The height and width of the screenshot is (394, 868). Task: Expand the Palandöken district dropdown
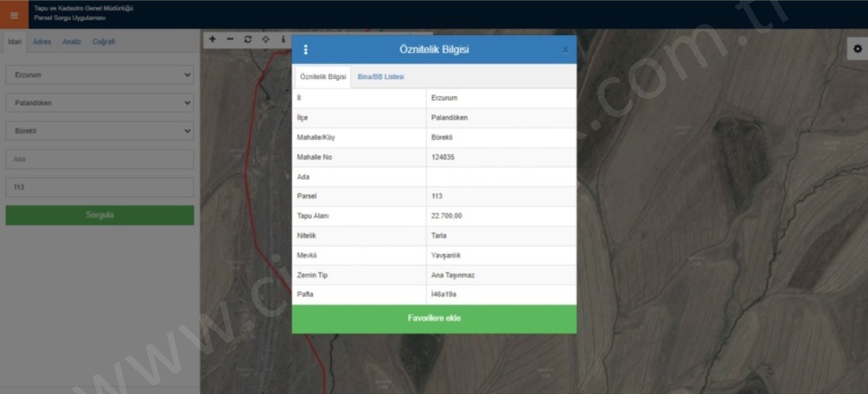[x=100, y=103]
